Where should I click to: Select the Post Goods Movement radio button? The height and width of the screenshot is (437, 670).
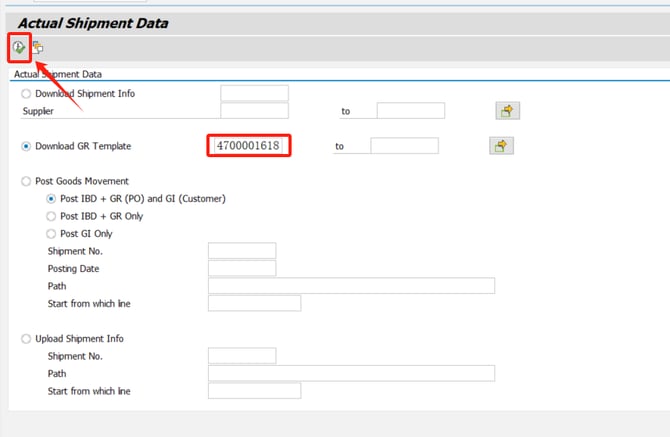pos(26,181)
